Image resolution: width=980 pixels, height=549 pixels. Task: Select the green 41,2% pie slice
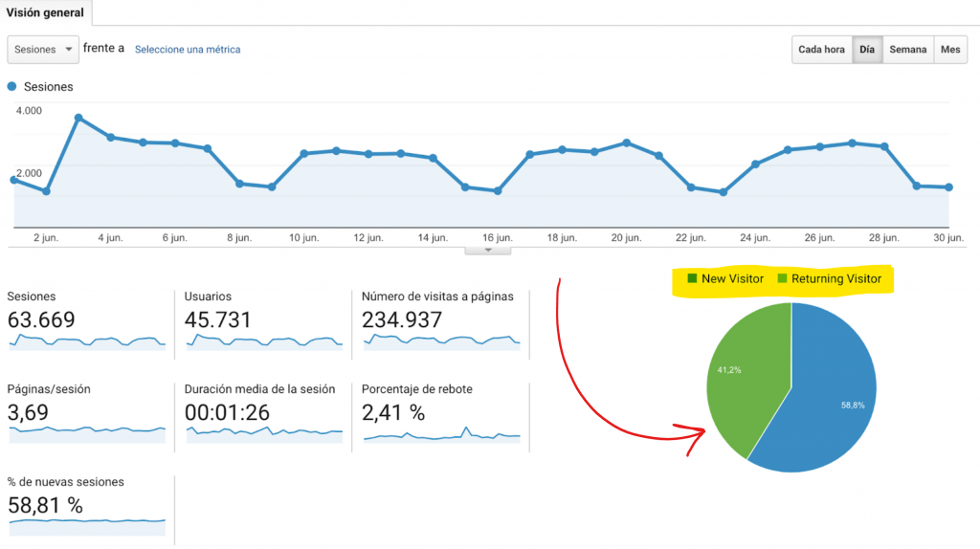coord(746,375)
